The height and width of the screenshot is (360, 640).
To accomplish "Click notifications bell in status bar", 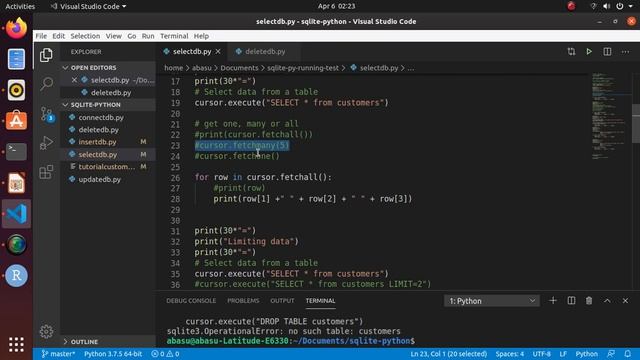I will 628,354.
